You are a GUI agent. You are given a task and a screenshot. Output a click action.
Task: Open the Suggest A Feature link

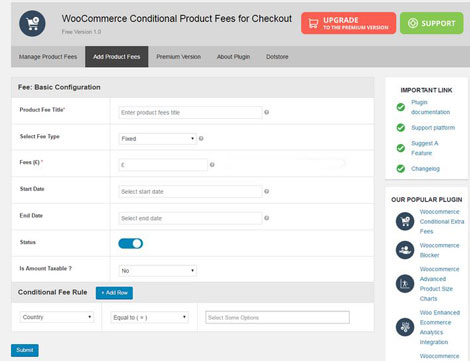[424, 148]
